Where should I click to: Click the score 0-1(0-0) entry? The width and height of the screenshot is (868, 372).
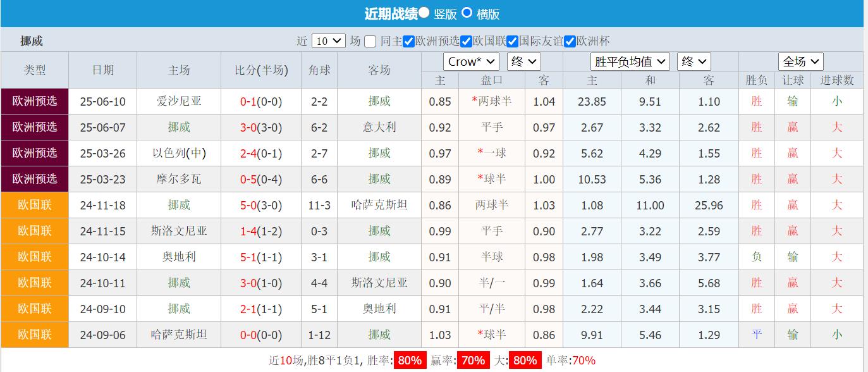pyautogui.click(x=261, y=101)
